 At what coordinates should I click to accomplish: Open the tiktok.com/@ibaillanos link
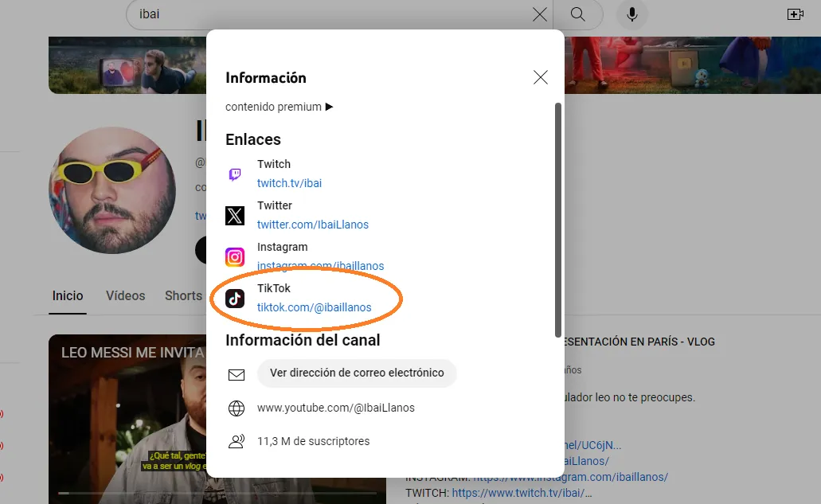315,307
